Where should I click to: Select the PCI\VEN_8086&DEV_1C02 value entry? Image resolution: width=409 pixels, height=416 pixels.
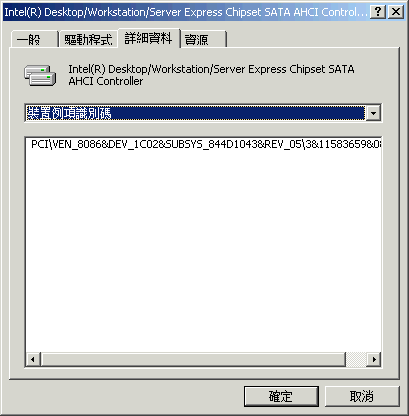click(204, 144)
